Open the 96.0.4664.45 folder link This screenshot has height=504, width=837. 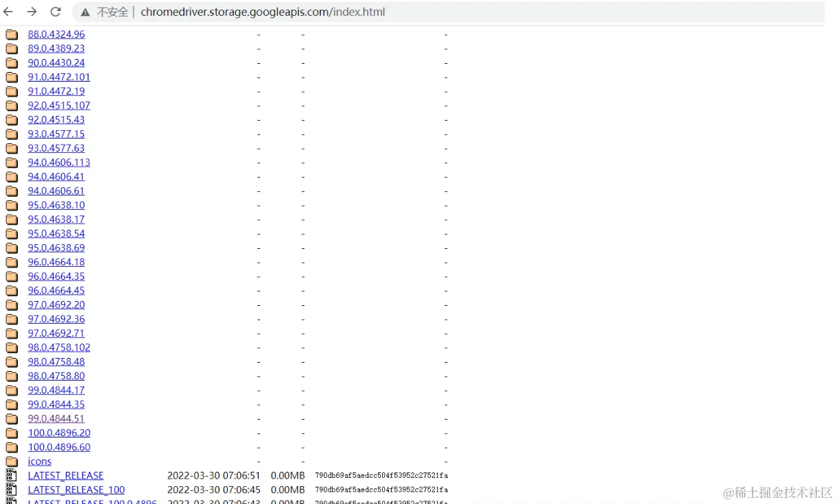click(x=56, y=291)
